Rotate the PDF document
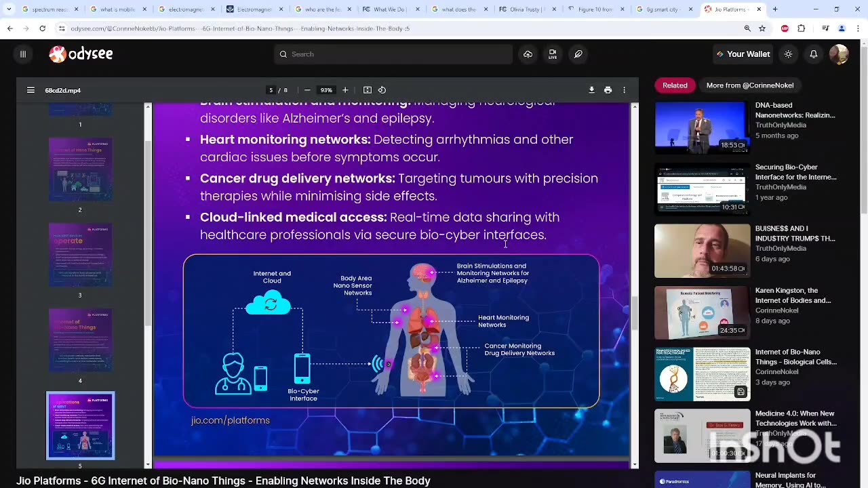This screenshot has width=868, height=488. tap(382, 90)
